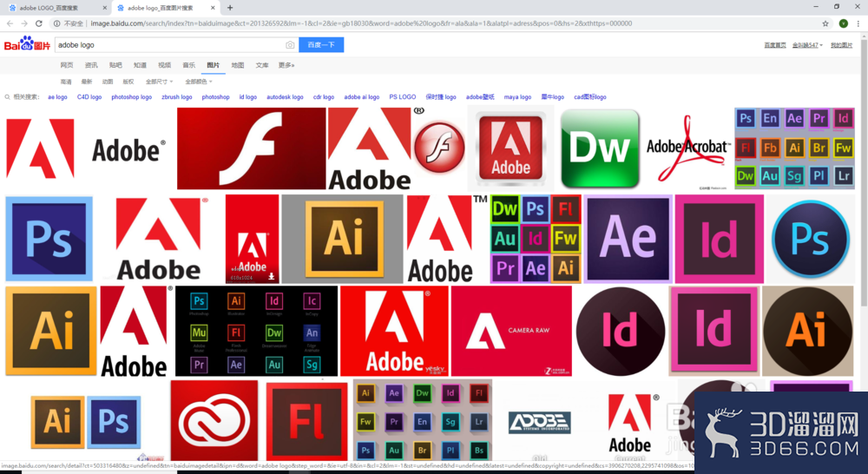The width and height of the screenshot is (868, 474).
Task: Open the round dark Id icon image
Action: pyautogui.click(x=621, y=331)
